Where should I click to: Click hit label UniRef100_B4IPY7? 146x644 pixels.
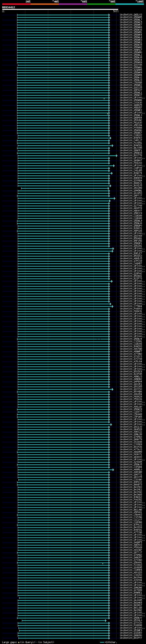(131, 638)
